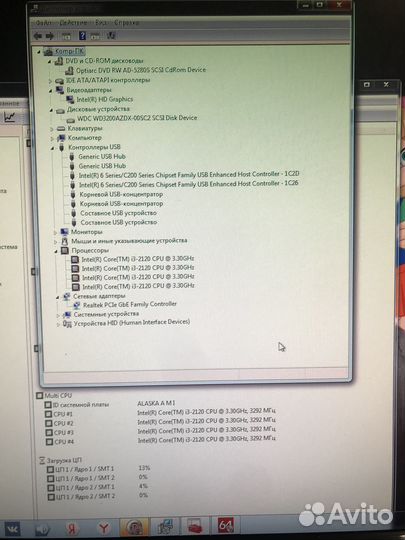This screenshot has width=405, height=540.
Task: Toggle the Multi CPU checkbox
Action: [40, 396]
